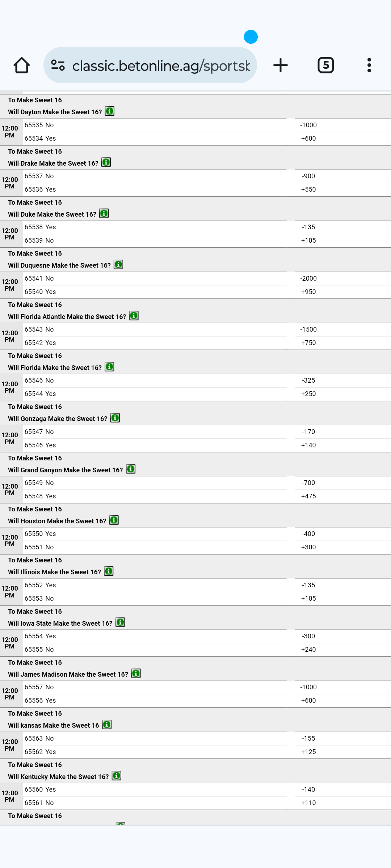
Task: Open info icon for Dayton Sweet 16
Action: tap(110, 111)
